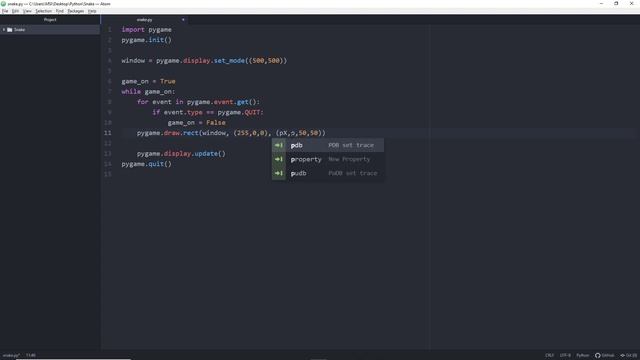Click the snippet icon beside property
The height and width of the screenshot is (360, 640).
[279, 159]
